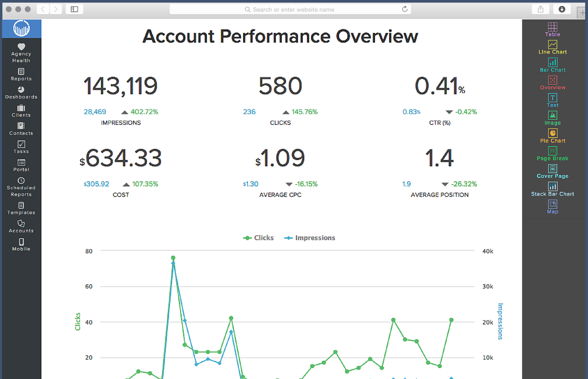Reload the page with refresh button
This screenshot has width=588, height=379.
pyautogui.click(x=405, y=9)
